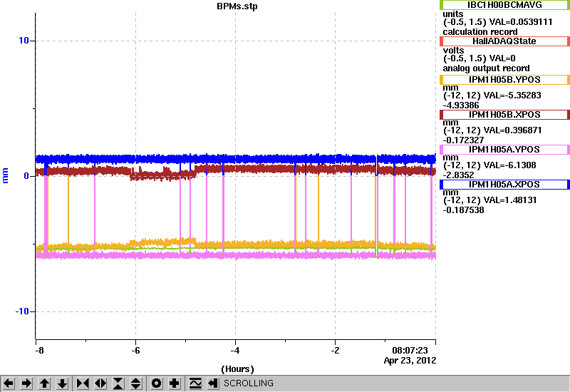This screenshot has height=392, width=570.
Task: Click the 'analog output record' description text
Action: 486,68
